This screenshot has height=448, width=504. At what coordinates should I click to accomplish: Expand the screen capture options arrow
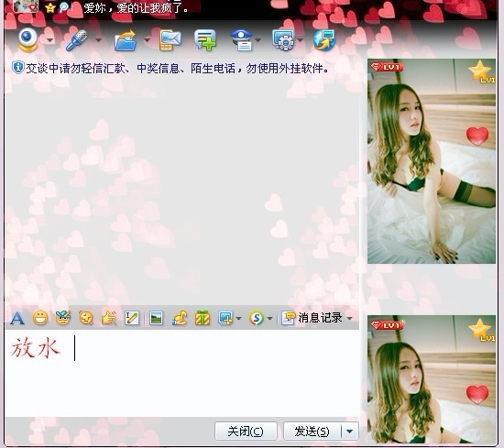click(238, 319)
